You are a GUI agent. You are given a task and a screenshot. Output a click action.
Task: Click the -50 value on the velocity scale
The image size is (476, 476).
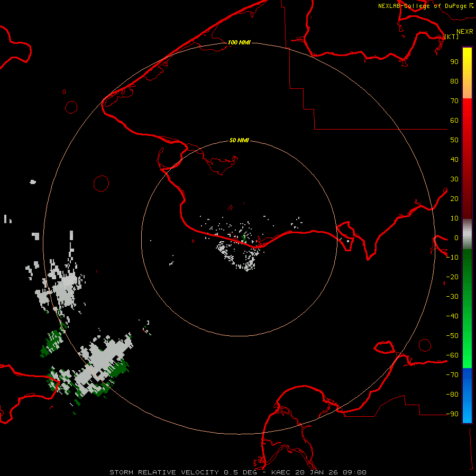[x=452, y=336]
